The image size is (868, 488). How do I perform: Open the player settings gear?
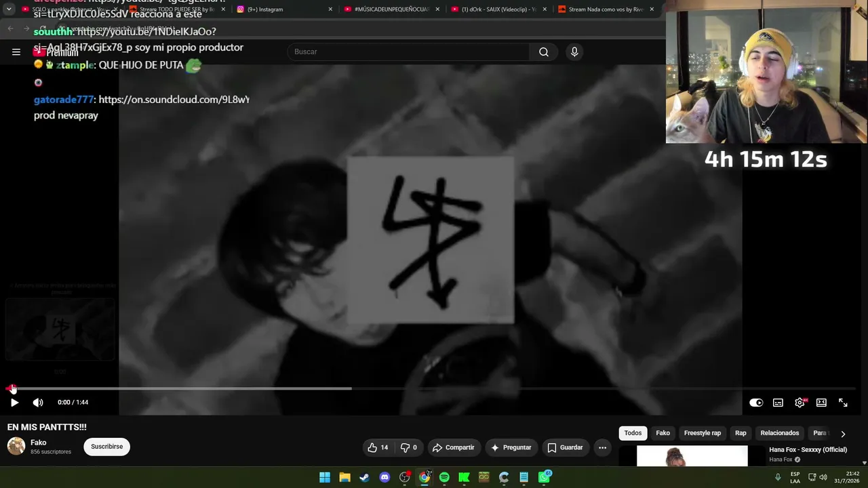pyautogui.click(x=800, y=403)
